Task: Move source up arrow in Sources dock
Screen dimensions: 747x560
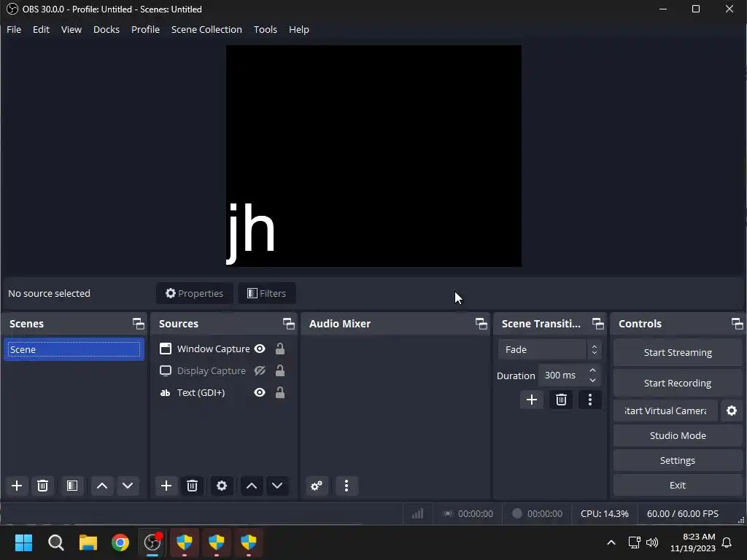Action: coord(252,486)
